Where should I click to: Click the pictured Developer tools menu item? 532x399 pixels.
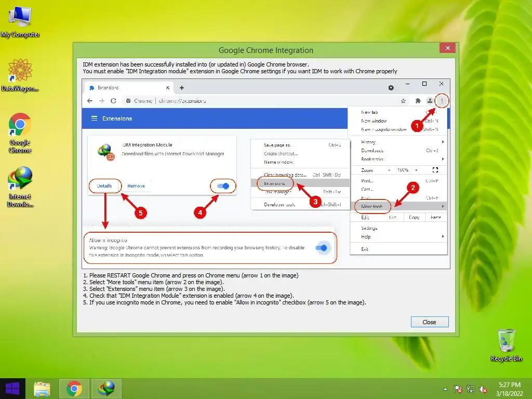pyautogui.click(x=300, y=205)
